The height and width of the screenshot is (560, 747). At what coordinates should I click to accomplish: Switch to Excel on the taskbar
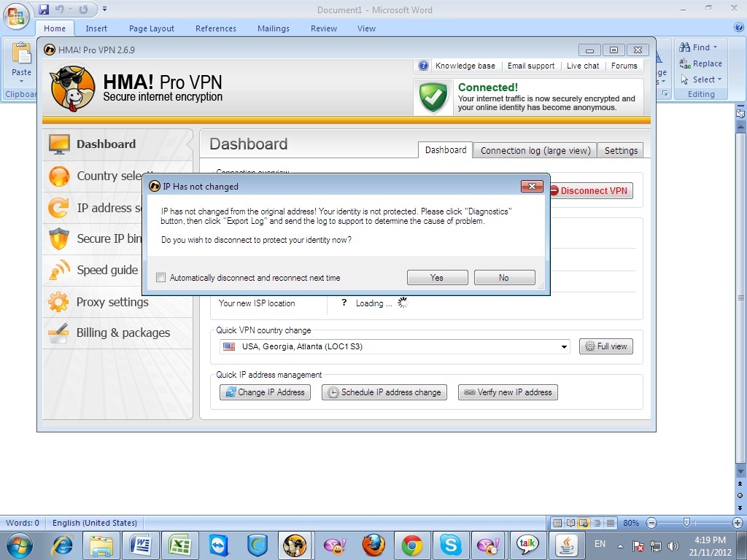179,545
